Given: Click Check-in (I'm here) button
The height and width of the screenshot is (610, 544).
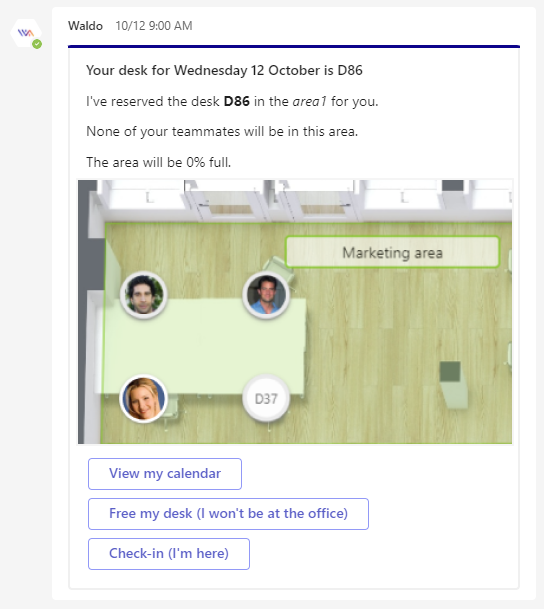Looking at the screenshot, I should [x=169, y=554].
